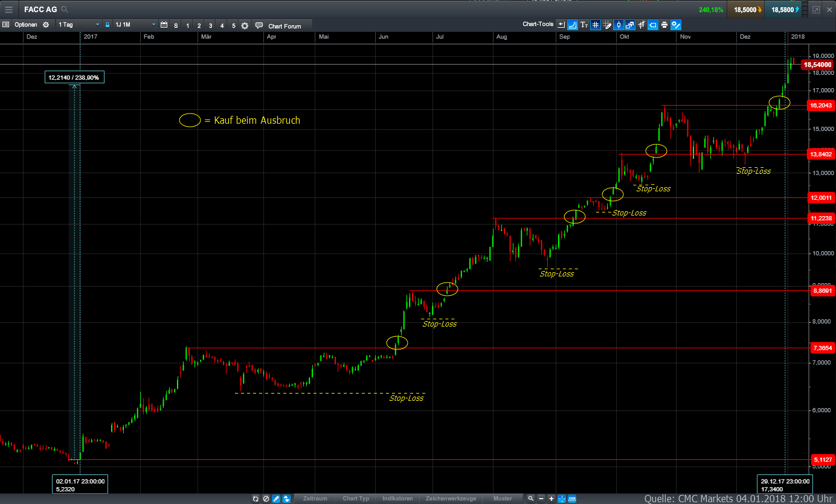This screenshot has height=504, width=836.
Task: Click the FACC AG instrument title
Action: 40,10
